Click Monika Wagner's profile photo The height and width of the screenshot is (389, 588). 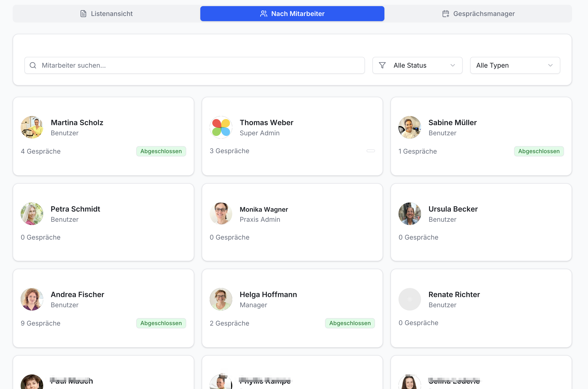tap(221, 214)
